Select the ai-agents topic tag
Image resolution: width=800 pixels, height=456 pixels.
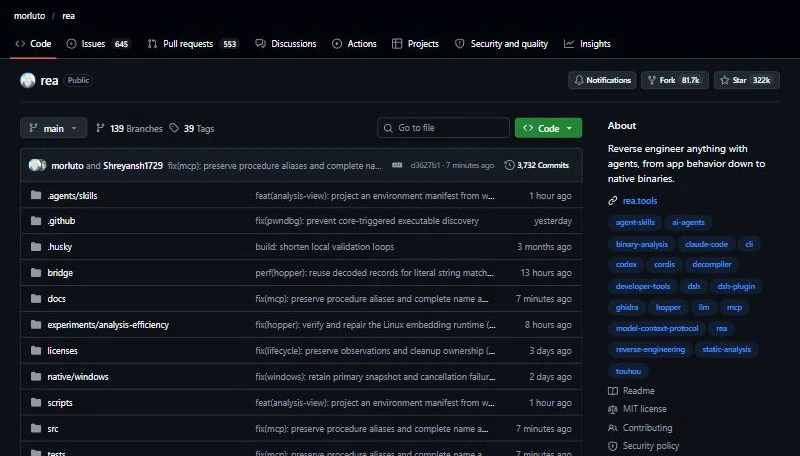pyautogui.click(x=688, y=222)
